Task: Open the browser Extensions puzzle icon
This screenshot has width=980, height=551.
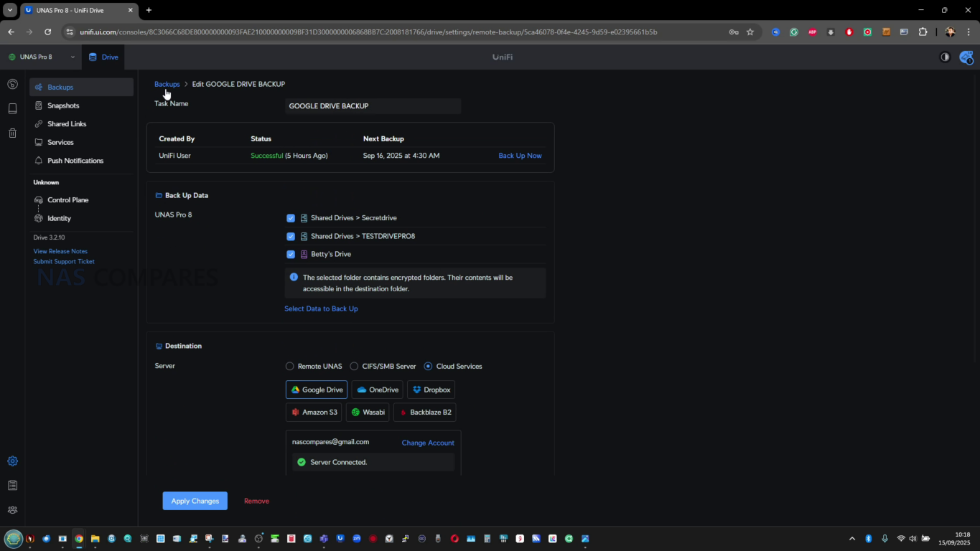Action: (x=923, y=32)
